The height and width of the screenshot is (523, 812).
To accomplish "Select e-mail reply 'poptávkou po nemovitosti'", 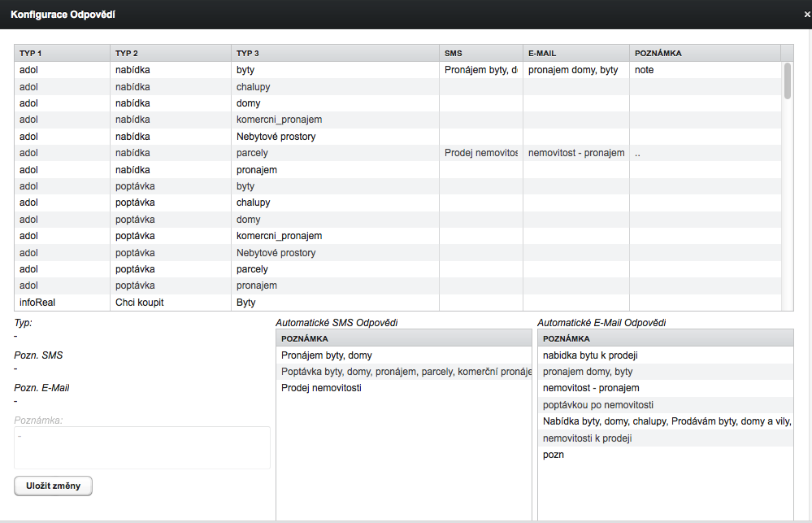I will 666,405.
